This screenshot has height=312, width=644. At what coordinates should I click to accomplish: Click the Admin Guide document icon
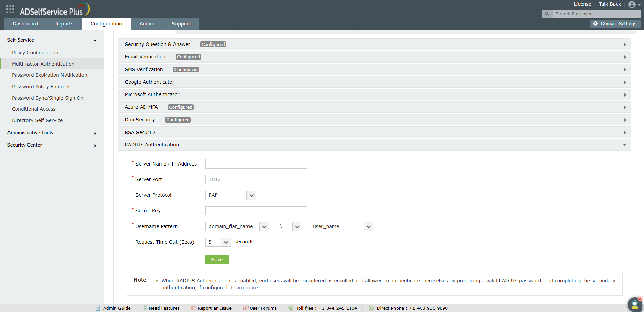(98, 308)
